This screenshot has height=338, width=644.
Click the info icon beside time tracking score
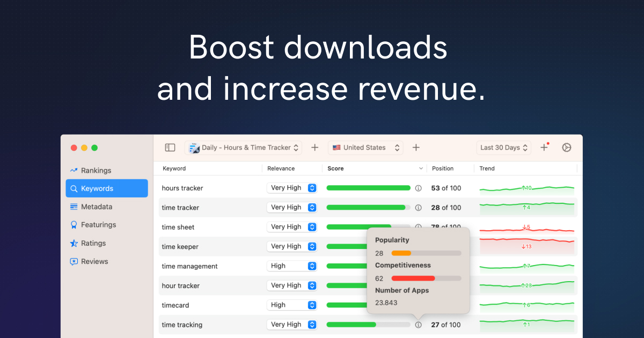point(419,325)
